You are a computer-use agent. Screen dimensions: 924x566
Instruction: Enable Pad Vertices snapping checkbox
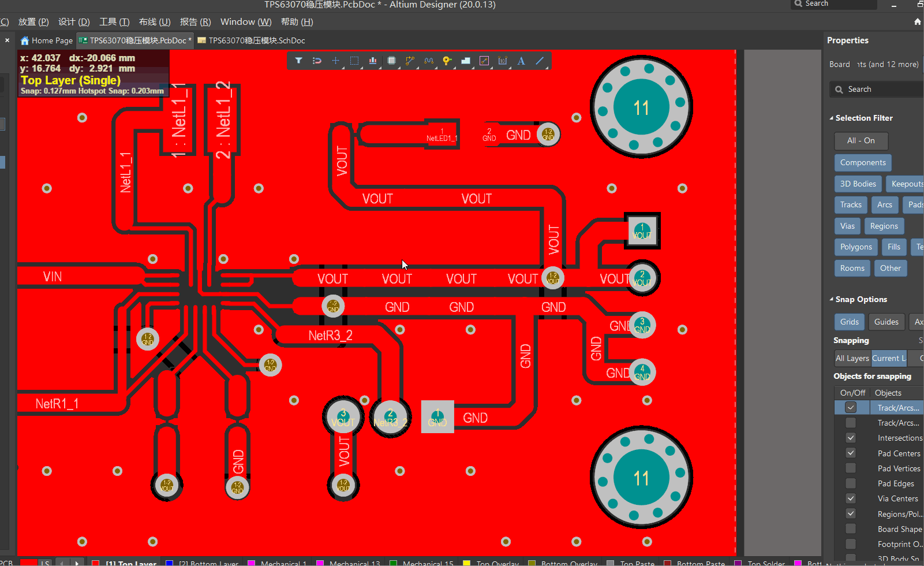[851, 468]
